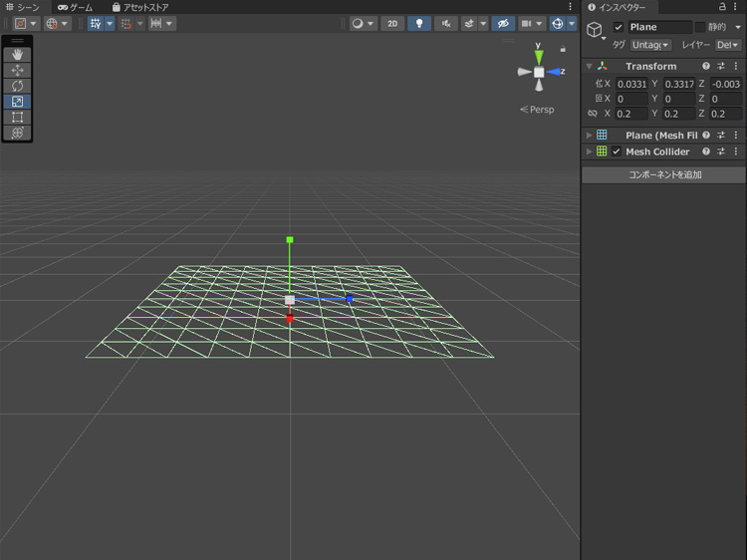Enable the static (静的) checkbox
This screenshot has height=560, width=747.
tap(699, 27)
